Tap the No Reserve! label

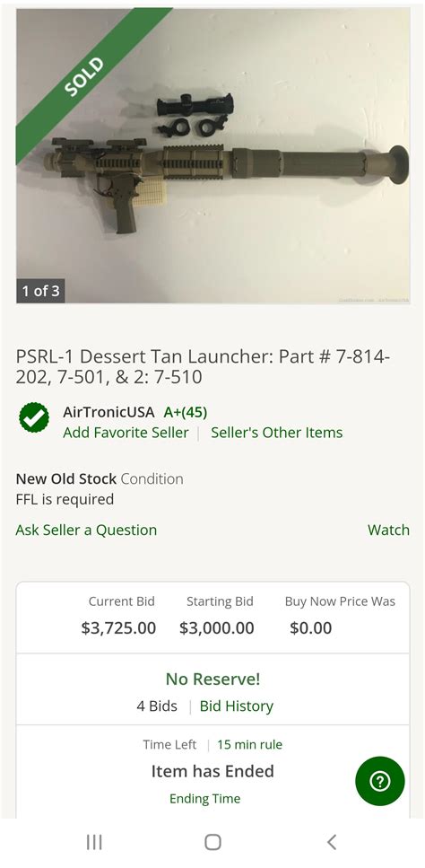coord(212,679)
